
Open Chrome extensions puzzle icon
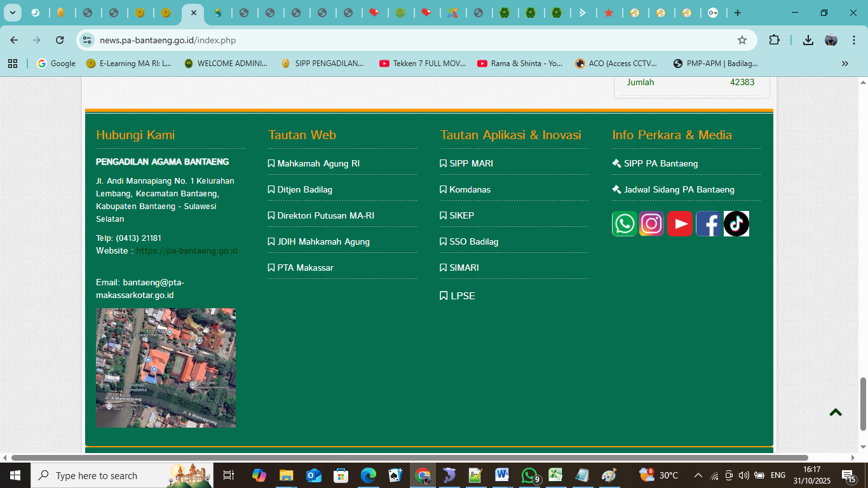774,40
